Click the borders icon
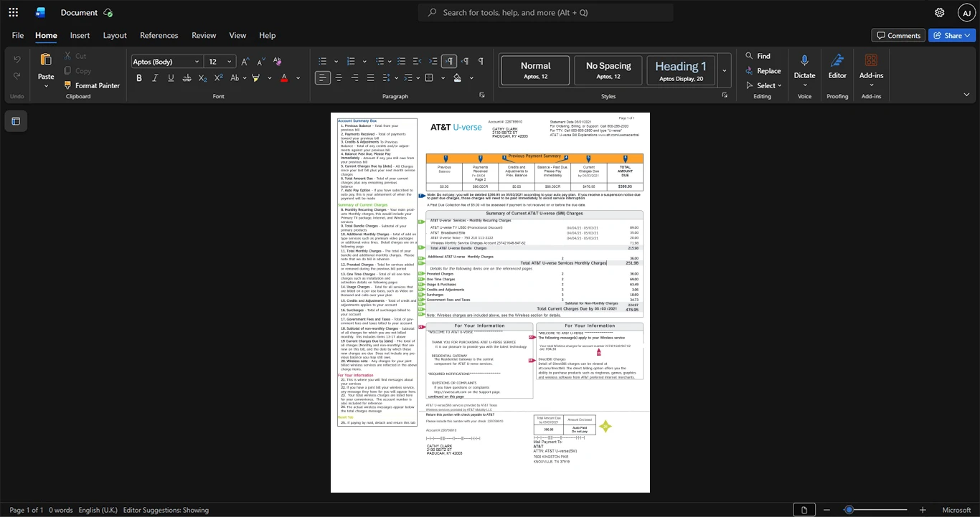The image size is (980, 517). pyautogui.click(x=429, y=77)
